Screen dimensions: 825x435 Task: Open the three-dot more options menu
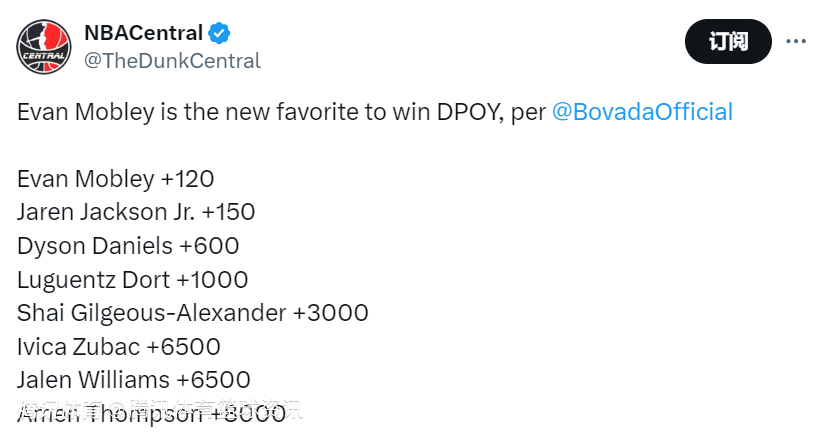(796, 41)
